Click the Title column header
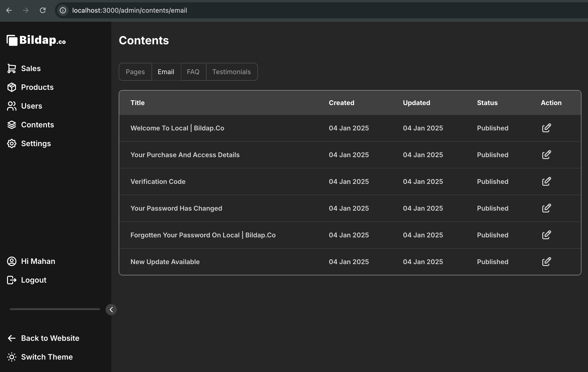The width and height of the screenshot is (588, 372). [137, 103]
